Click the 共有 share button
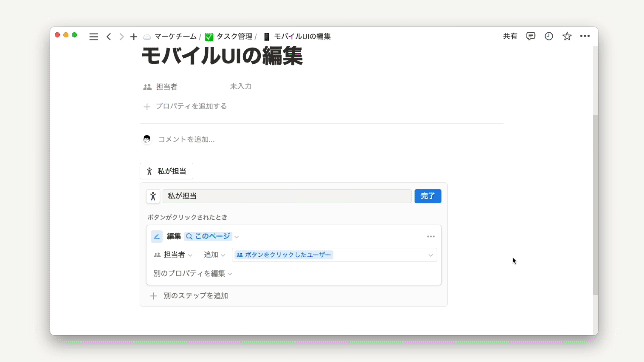Image resolution: width=644 pixels, height=362 pixels. coord(510,36)
